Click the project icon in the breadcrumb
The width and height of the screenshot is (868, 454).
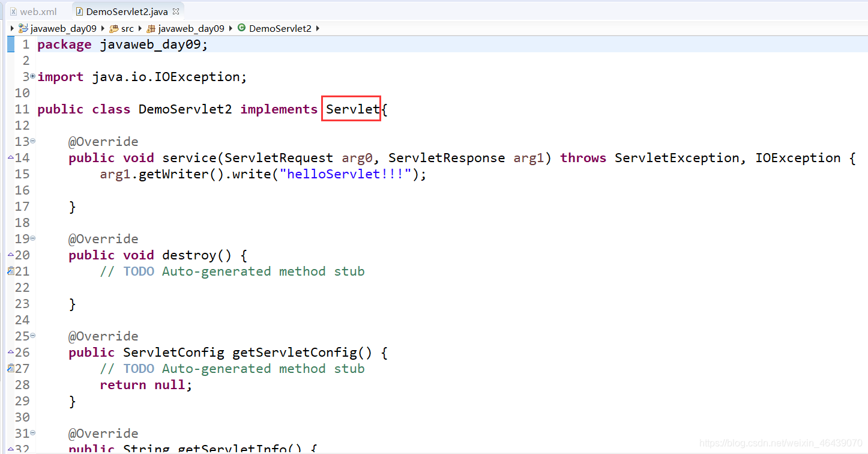click(23, 28)
